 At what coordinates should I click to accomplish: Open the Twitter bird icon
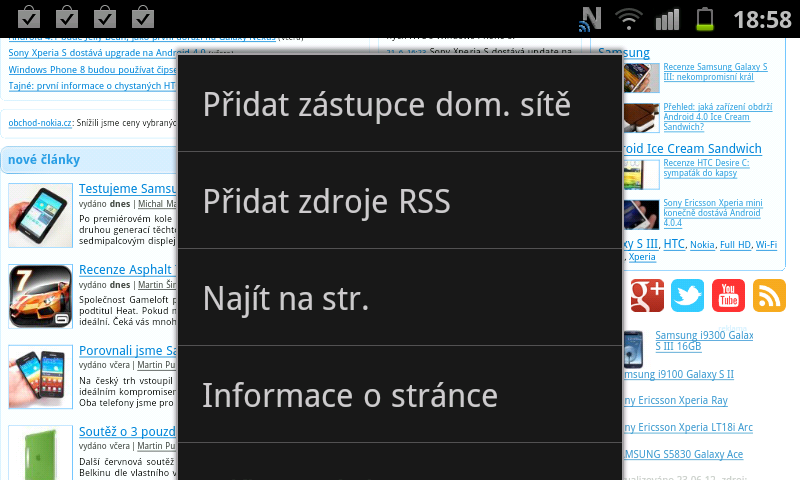click(688, 295)
